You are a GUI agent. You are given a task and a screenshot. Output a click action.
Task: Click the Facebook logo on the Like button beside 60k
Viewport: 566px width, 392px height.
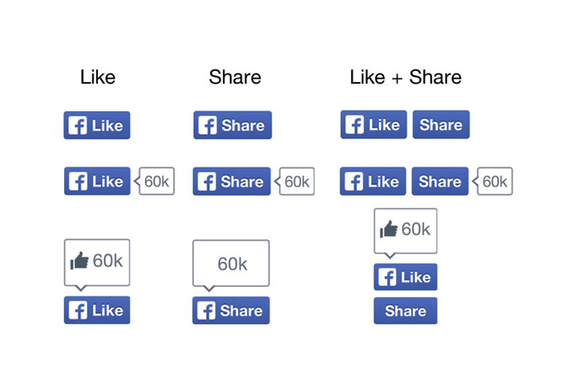tap(77, 181)
